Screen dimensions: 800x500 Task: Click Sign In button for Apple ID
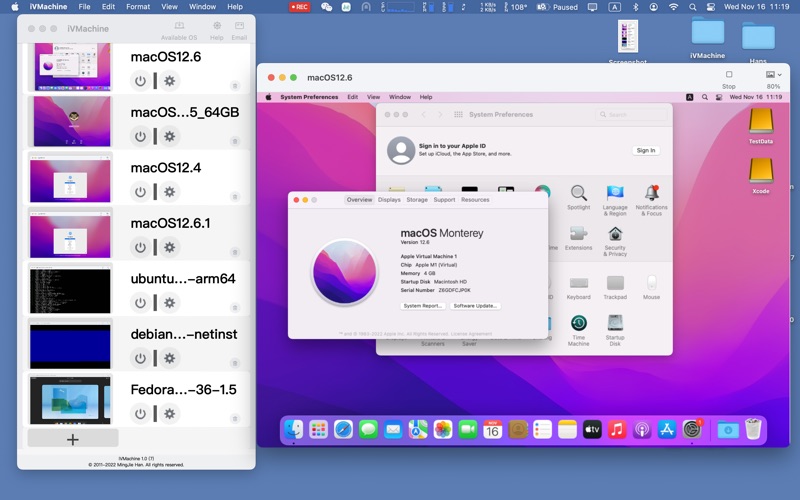[x=646, y=151]
